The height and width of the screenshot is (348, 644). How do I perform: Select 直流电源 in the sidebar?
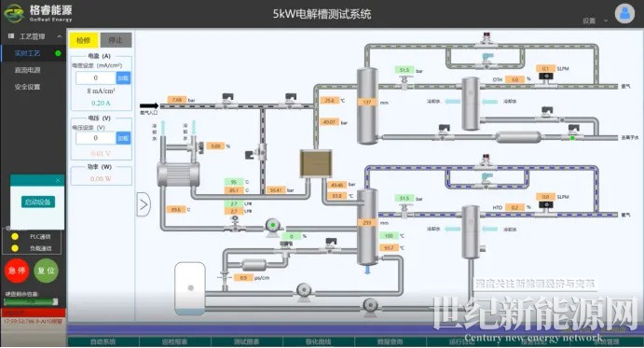tap(28, 70)
